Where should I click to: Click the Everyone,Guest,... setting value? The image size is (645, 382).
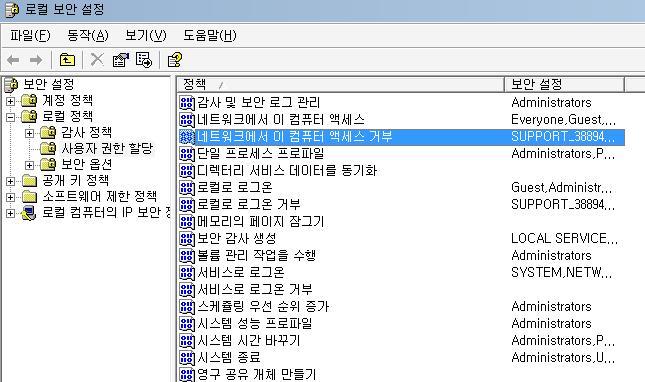click(x=564, y=120)
